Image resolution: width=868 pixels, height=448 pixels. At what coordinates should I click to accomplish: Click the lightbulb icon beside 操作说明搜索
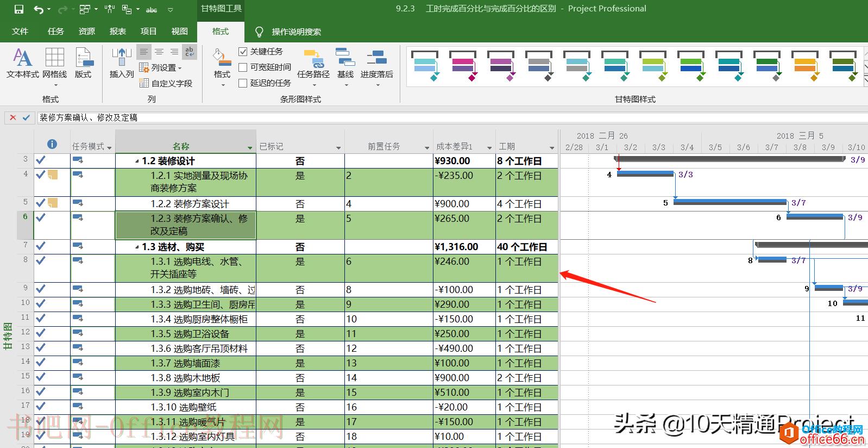(259, 32)
